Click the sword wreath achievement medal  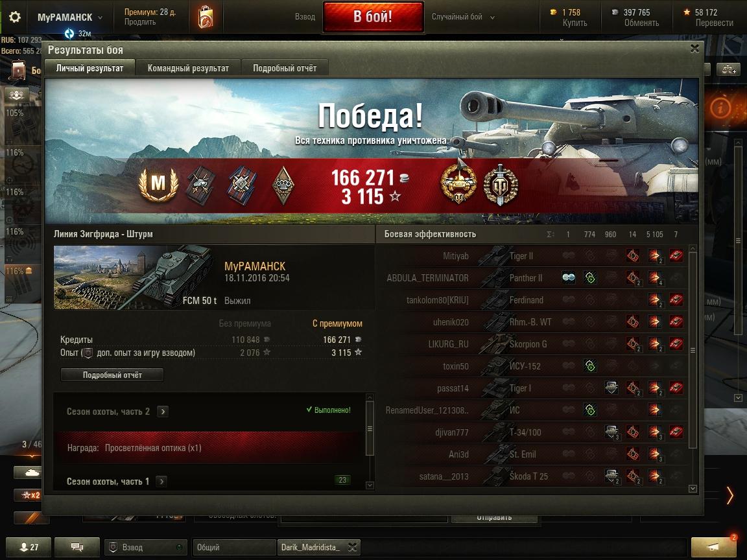(x=501, y=185)
